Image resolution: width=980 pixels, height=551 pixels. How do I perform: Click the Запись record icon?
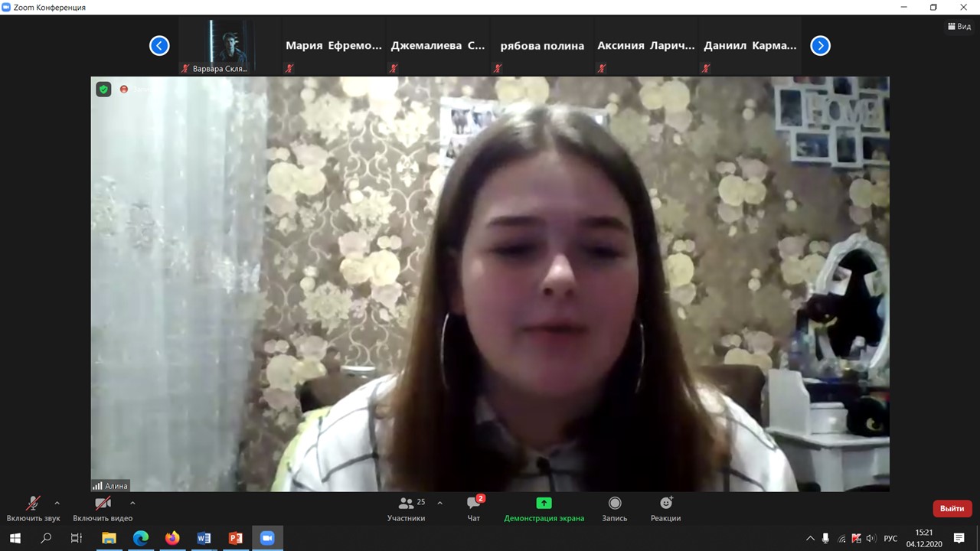tap(614, 504)
